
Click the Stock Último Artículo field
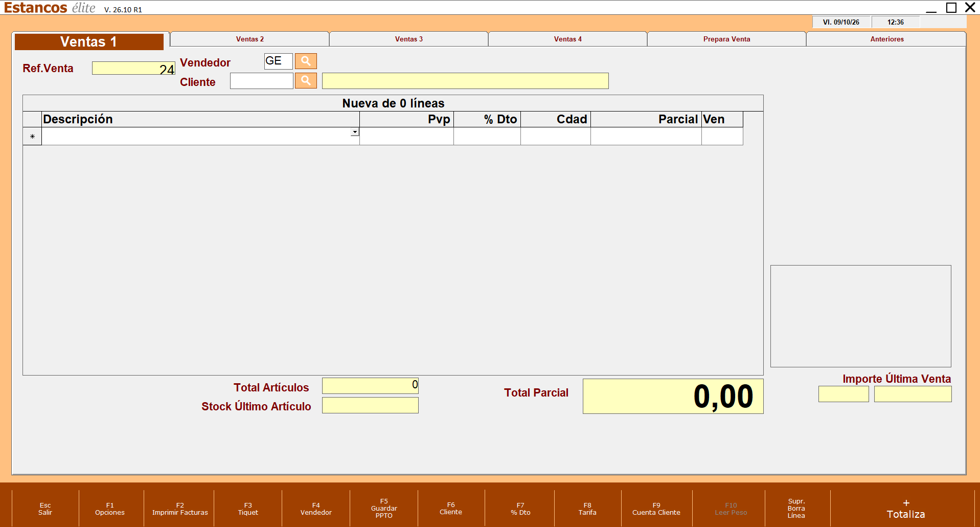pos(370,405)
